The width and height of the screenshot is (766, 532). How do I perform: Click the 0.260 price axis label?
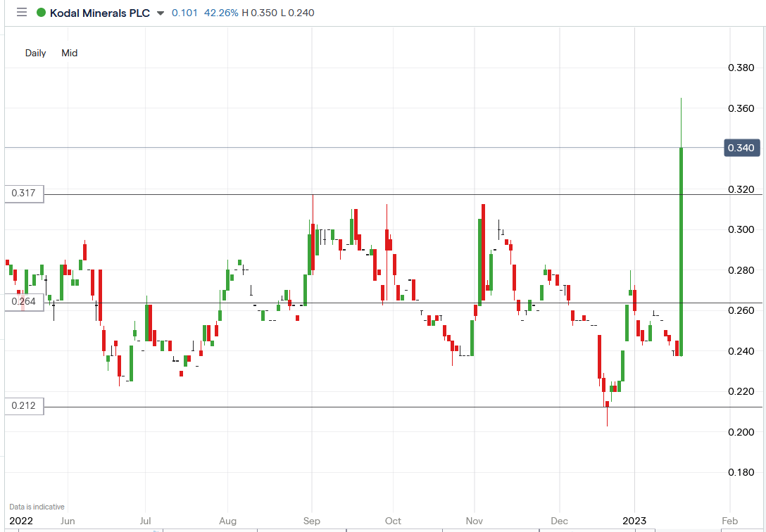[741, 310]
